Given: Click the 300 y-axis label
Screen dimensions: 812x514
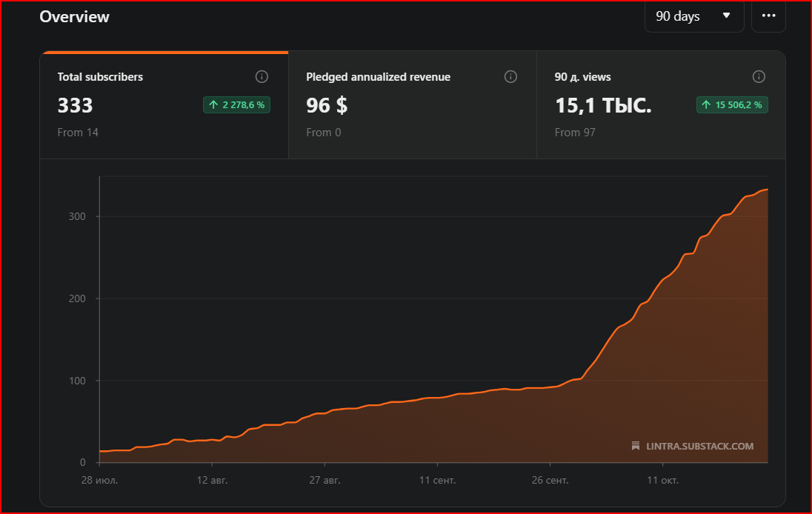Looking at the screenshot, I should pyautogui.click(x=77, y=216).
